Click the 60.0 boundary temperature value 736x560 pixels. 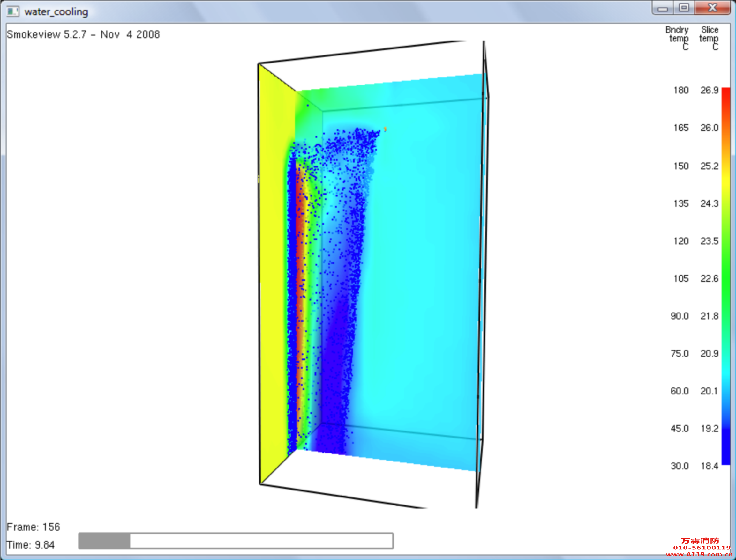680,391
